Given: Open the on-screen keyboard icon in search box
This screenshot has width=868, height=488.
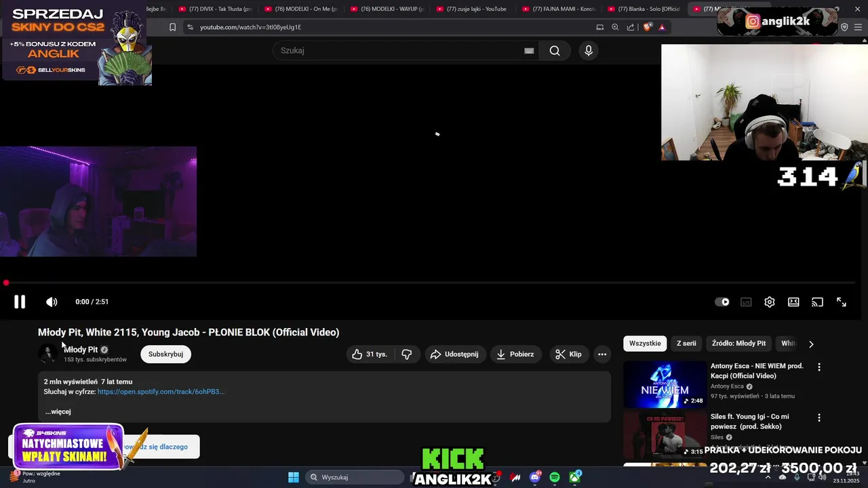Looking at the screenshot, I should point(529,51).
